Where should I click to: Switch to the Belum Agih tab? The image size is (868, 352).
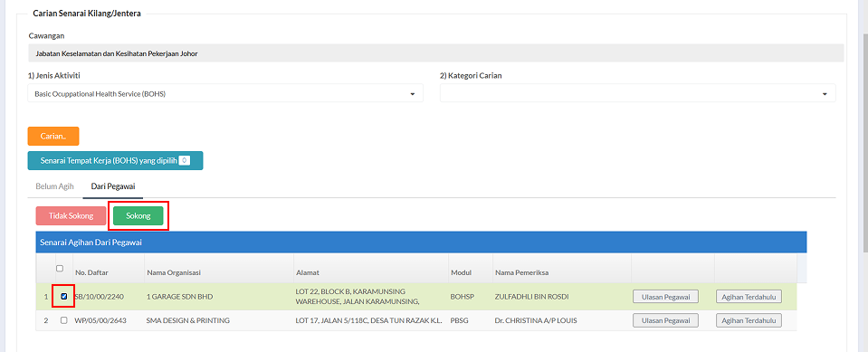(x=55, y=186)
